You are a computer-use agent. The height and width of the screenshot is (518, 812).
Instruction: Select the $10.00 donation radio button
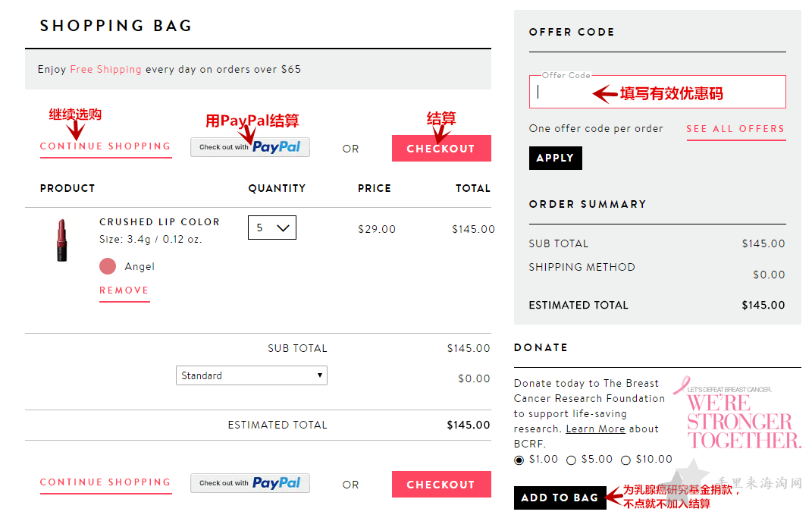coord(625,460)
